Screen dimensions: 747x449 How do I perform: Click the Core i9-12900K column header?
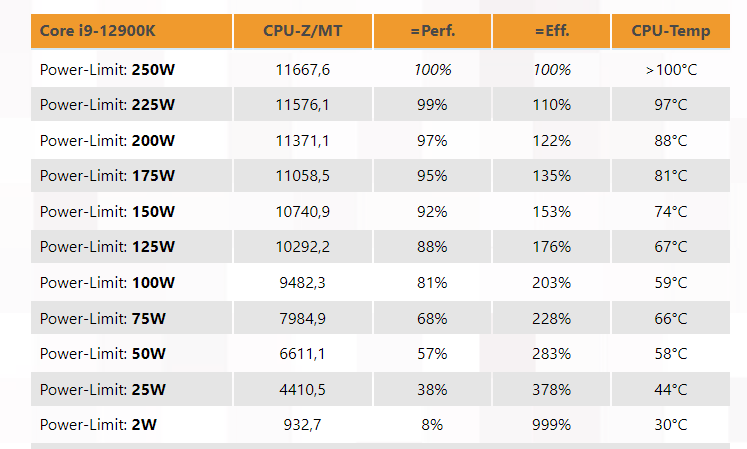click(x=97, y=31)
